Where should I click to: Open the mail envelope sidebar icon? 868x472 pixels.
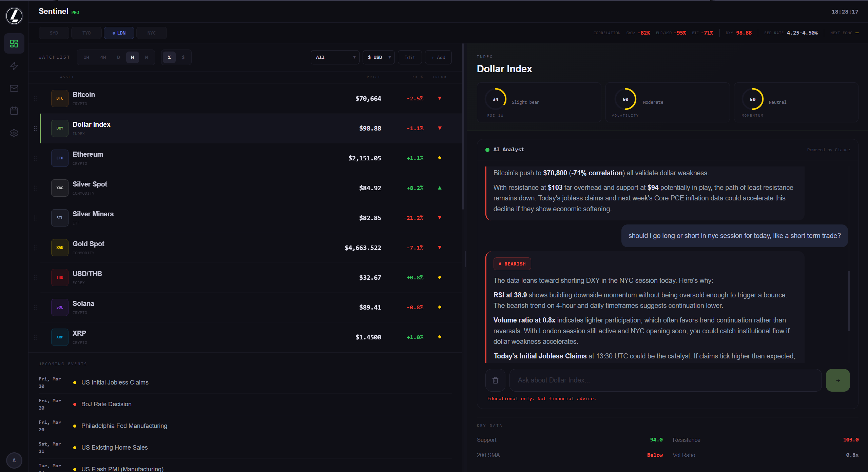click(14, 88)
